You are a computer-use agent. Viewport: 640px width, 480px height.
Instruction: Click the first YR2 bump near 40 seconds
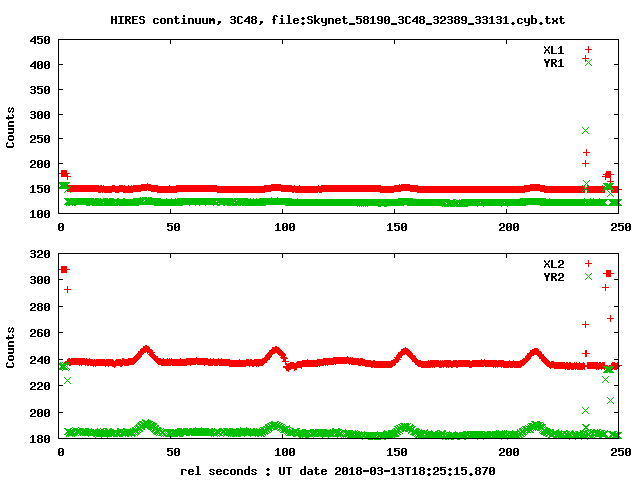[x=147, y=425]
